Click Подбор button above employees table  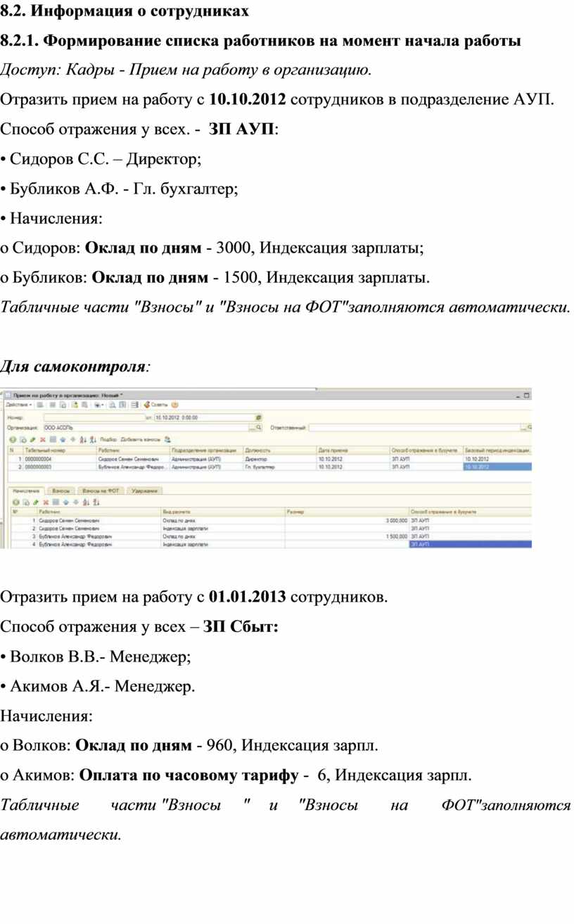[x=108, y=439]
